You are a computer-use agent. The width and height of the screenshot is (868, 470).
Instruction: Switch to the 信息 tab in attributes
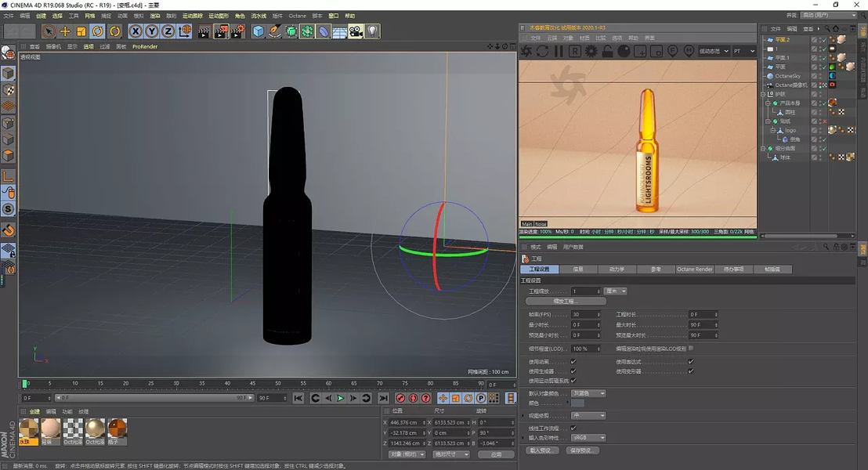point(578,269)
